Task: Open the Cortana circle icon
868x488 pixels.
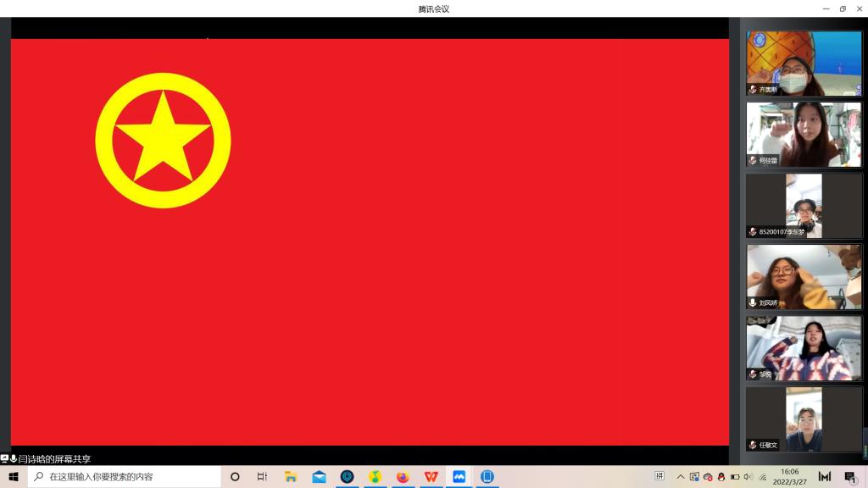Action: 235,477
